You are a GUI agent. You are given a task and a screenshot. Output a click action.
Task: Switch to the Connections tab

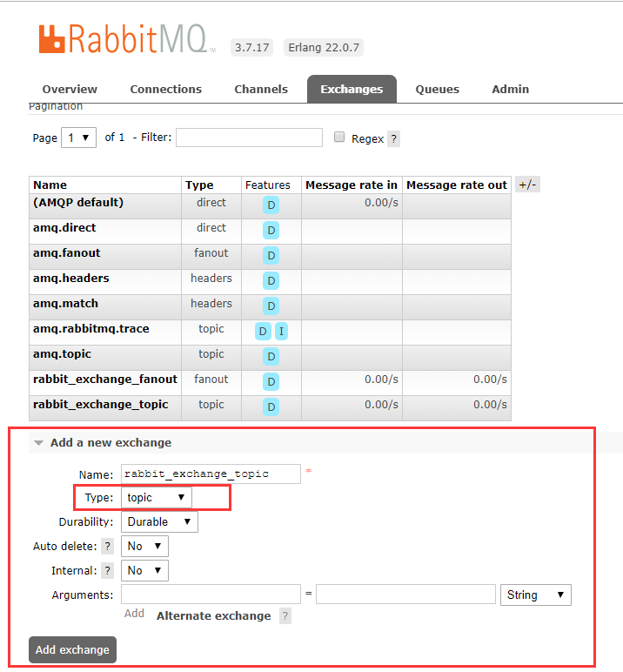(x=166, y=89)
